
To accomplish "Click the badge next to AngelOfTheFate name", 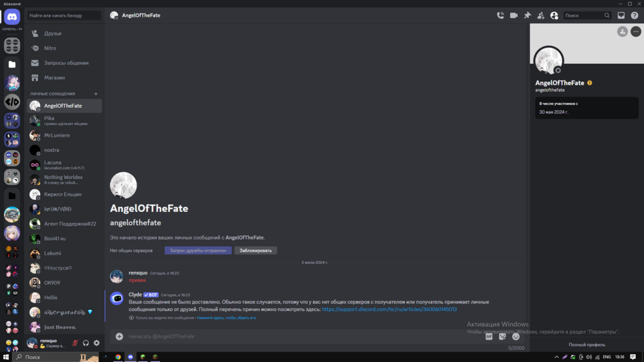I will pos(590,83).
